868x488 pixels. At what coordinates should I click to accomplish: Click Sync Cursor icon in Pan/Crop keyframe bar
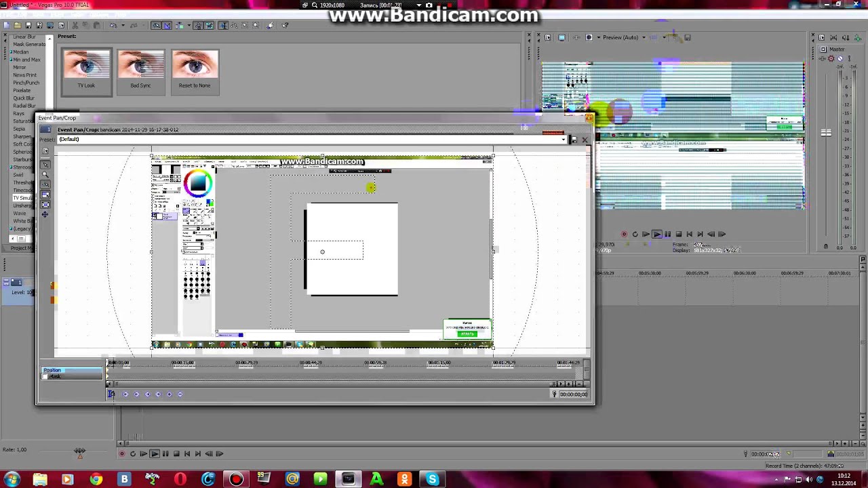click(x=112, y=394)
